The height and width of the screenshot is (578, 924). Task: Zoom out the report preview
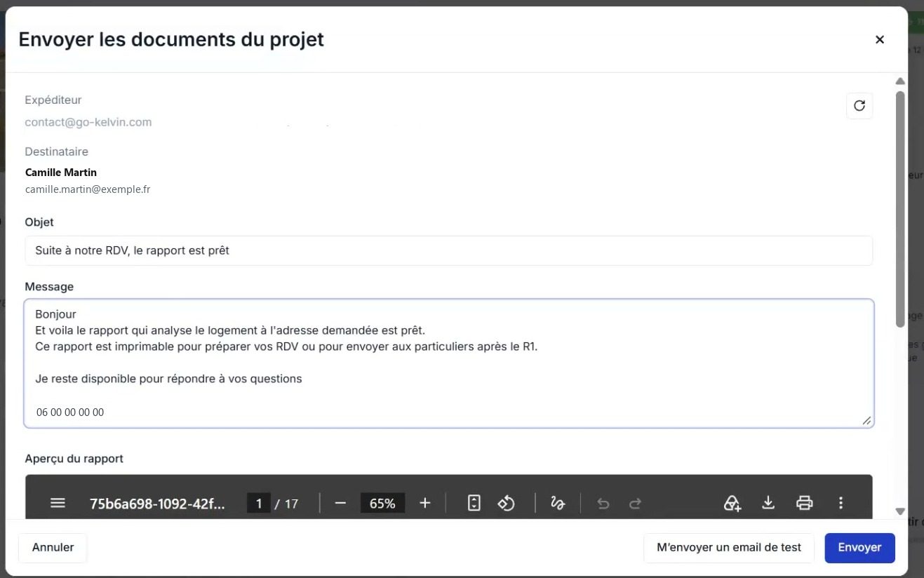click(340, 503)
